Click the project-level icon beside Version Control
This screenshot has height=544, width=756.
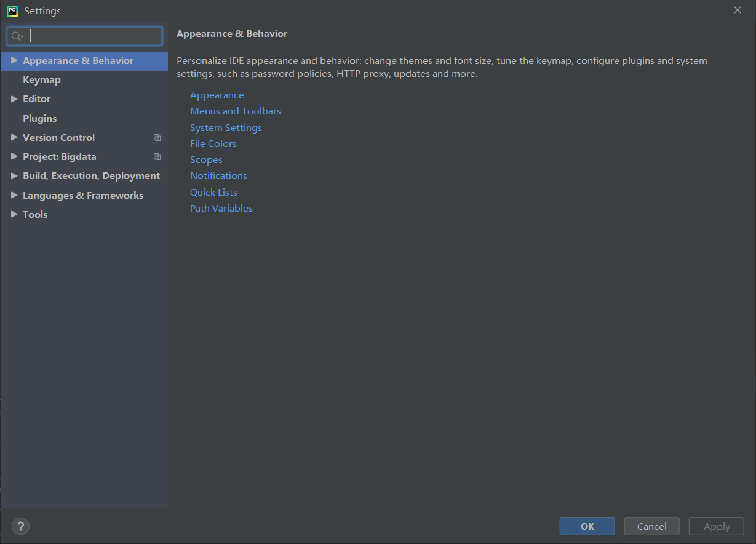(157, 137)
